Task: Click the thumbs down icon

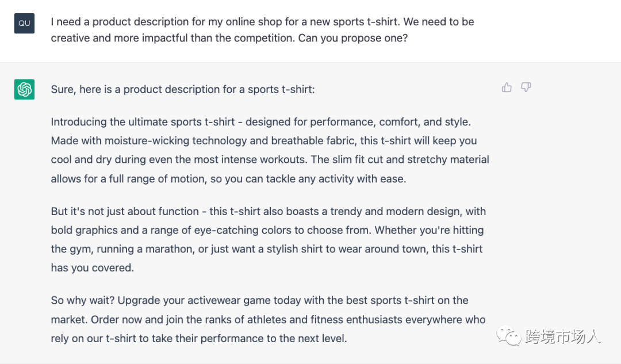Action: point(526,87)
